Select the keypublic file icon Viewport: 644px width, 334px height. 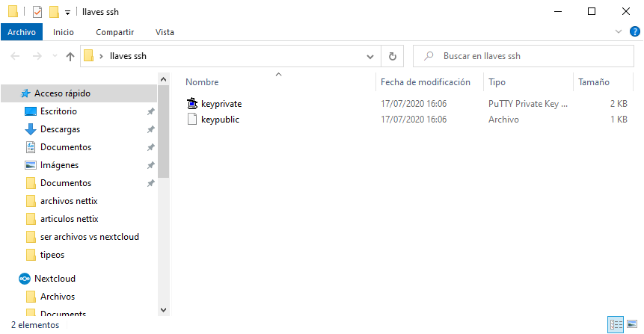point(192,120)
